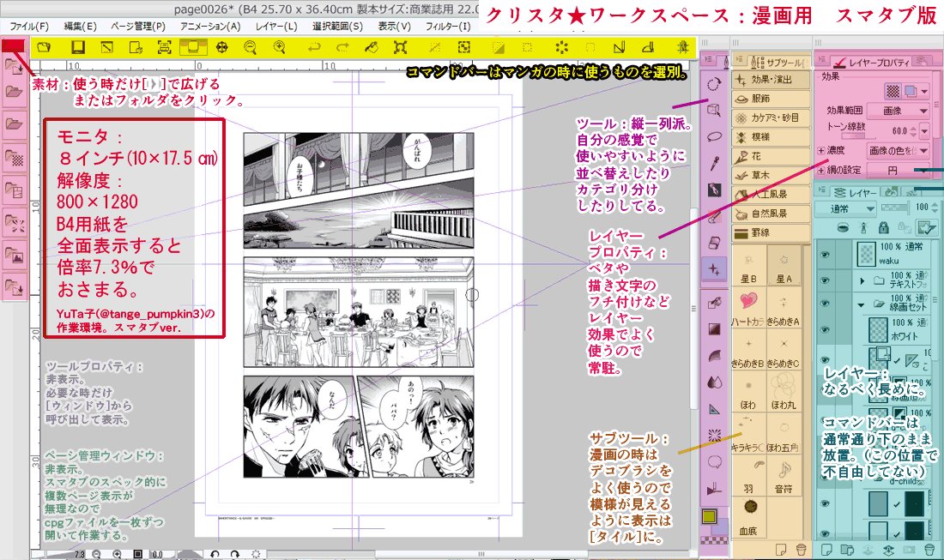Image resolution: width=944 pixels, height=560 pixels.
Task: Select the Balloon speech-bubble tool
Action: [x=715, y=462]
